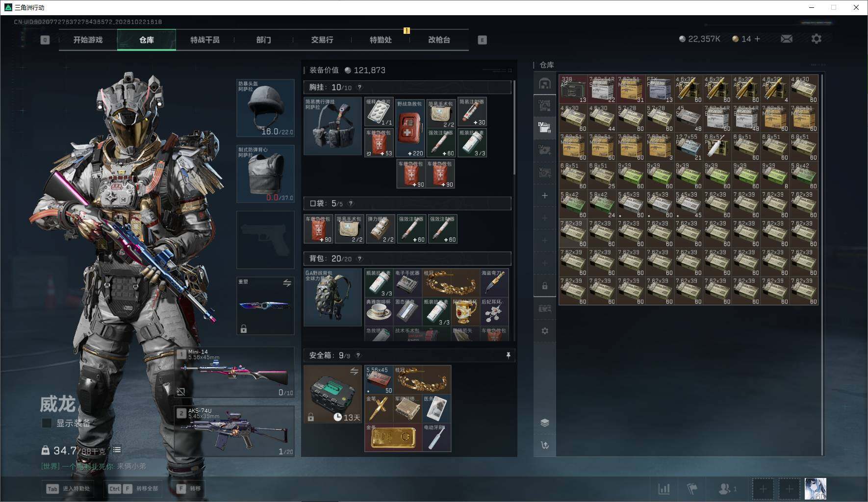This screenshot has width=868, height=502.
Task: Go to the 改枪台 tab
Action: [439, 40]
